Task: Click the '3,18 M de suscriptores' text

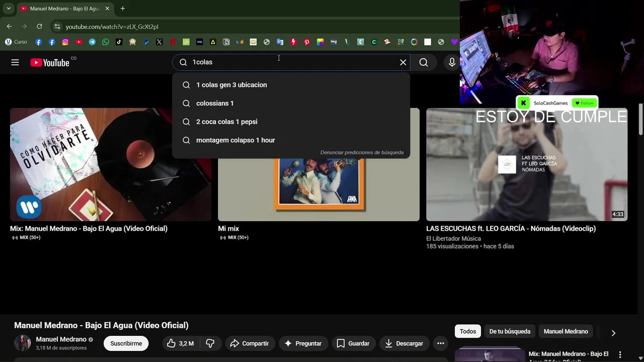Action: pyautogui.click(x=61, y=348)
